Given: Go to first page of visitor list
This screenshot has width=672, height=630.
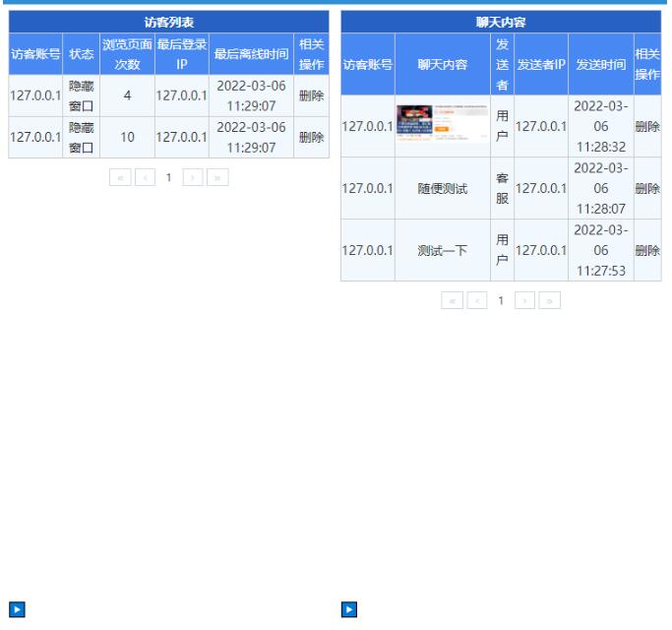Looking at the screenshot, I should click(120, 178).
